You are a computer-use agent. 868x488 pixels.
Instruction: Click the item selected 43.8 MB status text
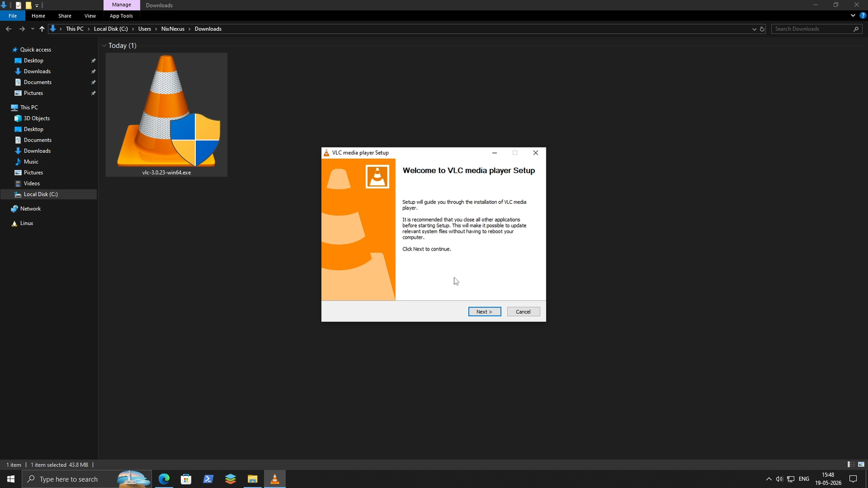(x=59, y=465)
